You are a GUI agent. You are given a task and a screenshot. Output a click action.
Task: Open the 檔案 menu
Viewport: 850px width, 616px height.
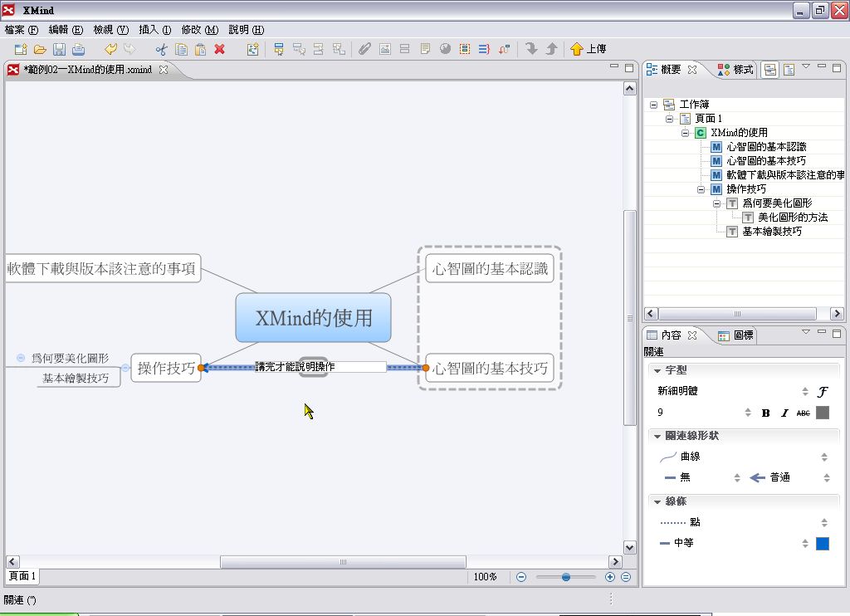pyautogui.click(x=22, y=30)
